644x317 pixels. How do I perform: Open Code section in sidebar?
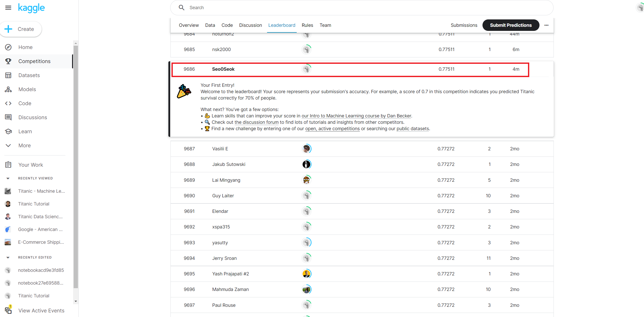pyautogui.click(x=25, y=103)
